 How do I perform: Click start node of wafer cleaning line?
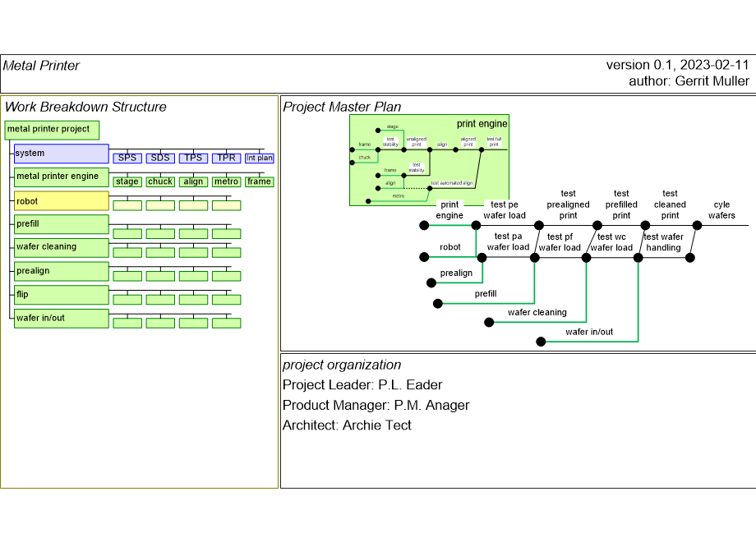[x=489, y=322]
